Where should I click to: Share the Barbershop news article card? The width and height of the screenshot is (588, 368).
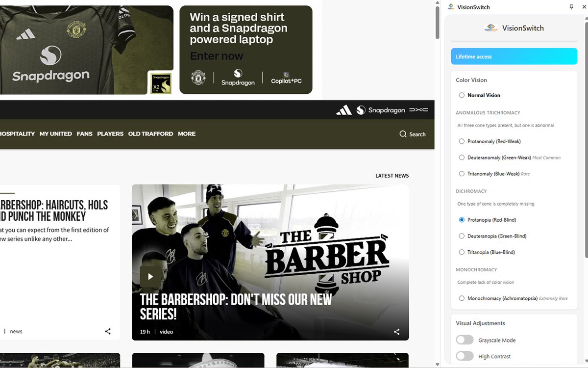[x=108, y=331]
